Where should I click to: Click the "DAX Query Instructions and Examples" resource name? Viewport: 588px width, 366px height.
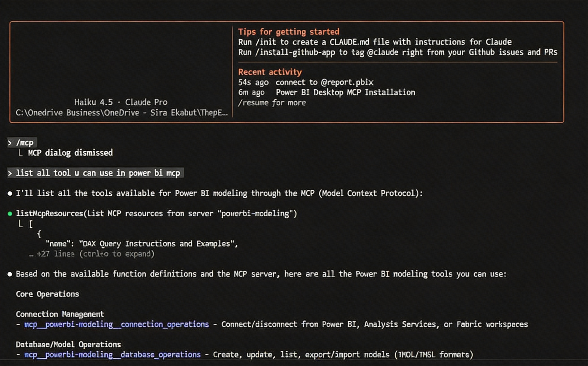click(156, 244)
